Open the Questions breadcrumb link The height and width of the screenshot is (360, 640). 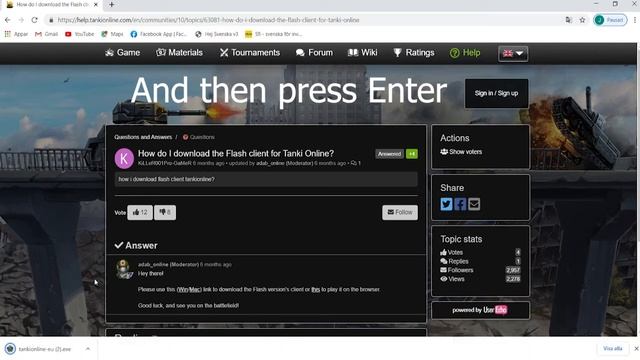point(199,137)
